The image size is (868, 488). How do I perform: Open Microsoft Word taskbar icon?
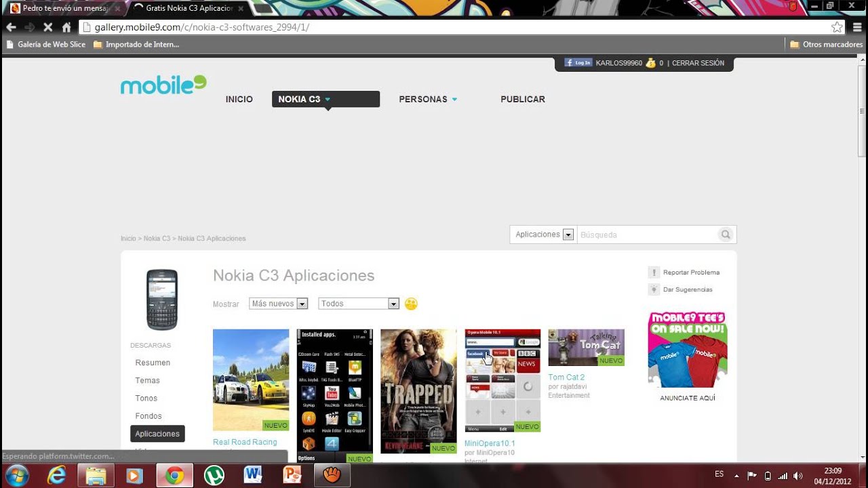coord(254,476)
